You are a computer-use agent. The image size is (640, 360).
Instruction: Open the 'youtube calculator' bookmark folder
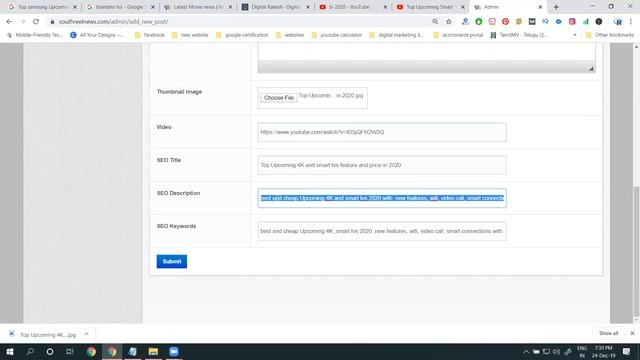click(337, 35)
